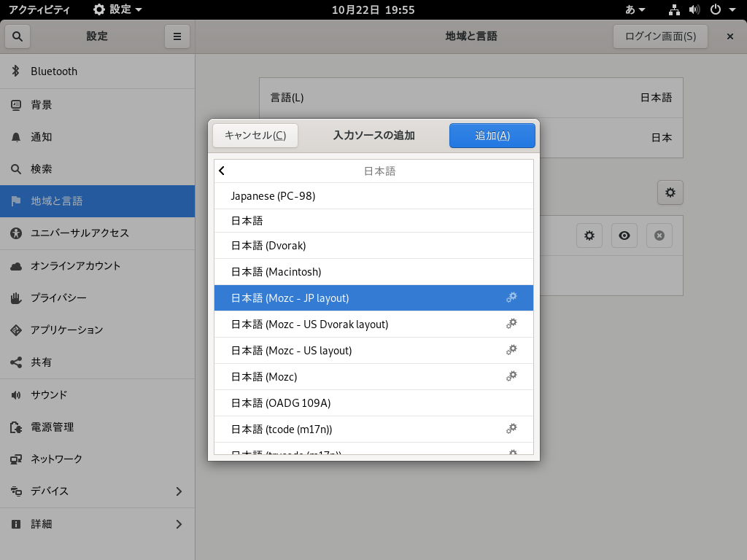Image resolution: width=747 pixels, height=560 pixels.
Task: Click gear icon beside Mozc - US Dvorak layout
Action: pos(511,324)
